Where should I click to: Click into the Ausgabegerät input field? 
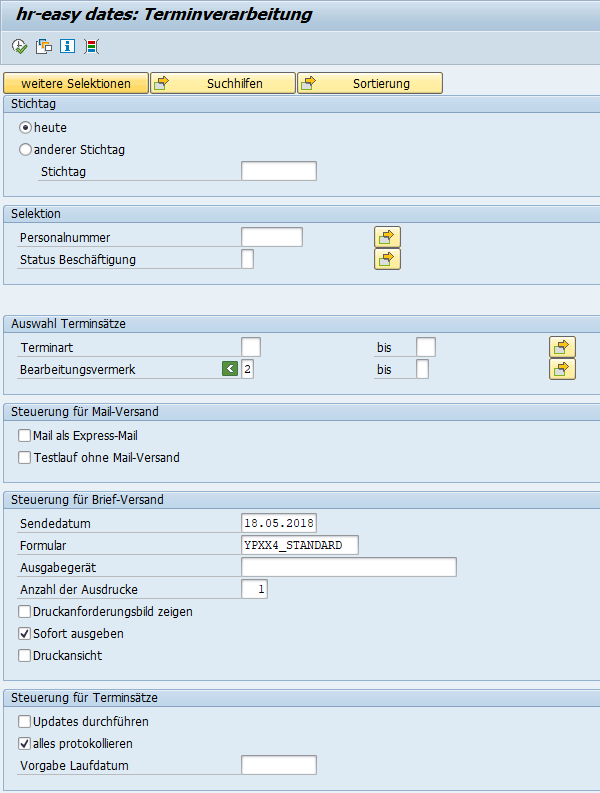(x=348, y=568)
